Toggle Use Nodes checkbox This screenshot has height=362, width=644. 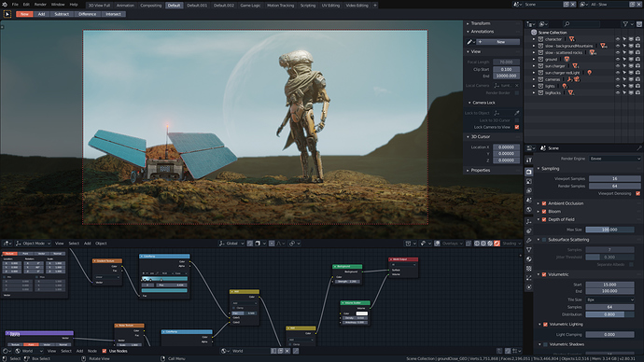click(x=104, y=351)
